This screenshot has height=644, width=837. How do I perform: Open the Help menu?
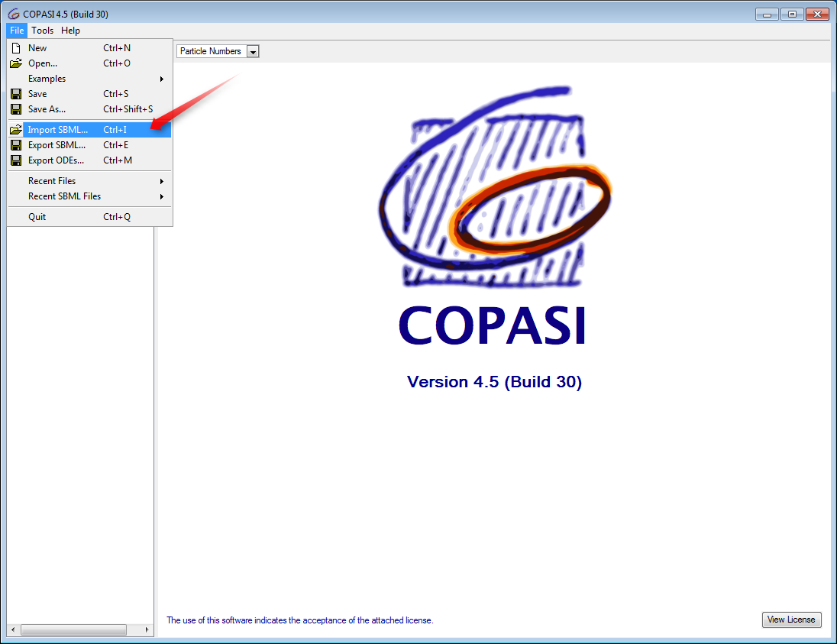pos(70,31)
